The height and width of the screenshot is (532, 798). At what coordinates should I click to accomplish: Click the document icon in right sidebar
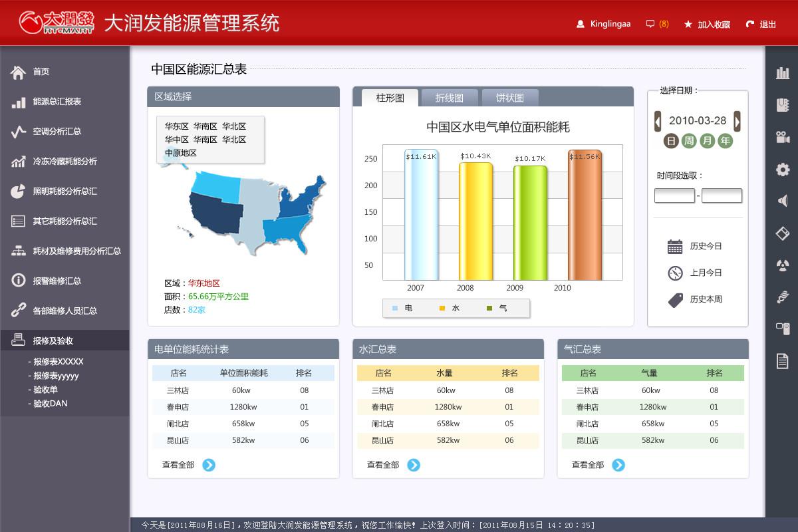coord(783,361)
